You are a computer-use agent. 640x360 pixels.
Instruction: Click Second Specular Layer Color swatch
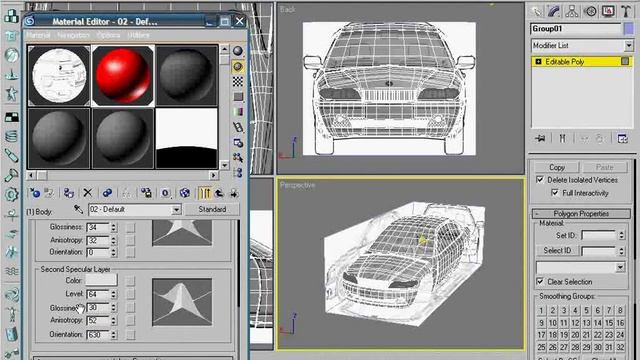[101, 280]
